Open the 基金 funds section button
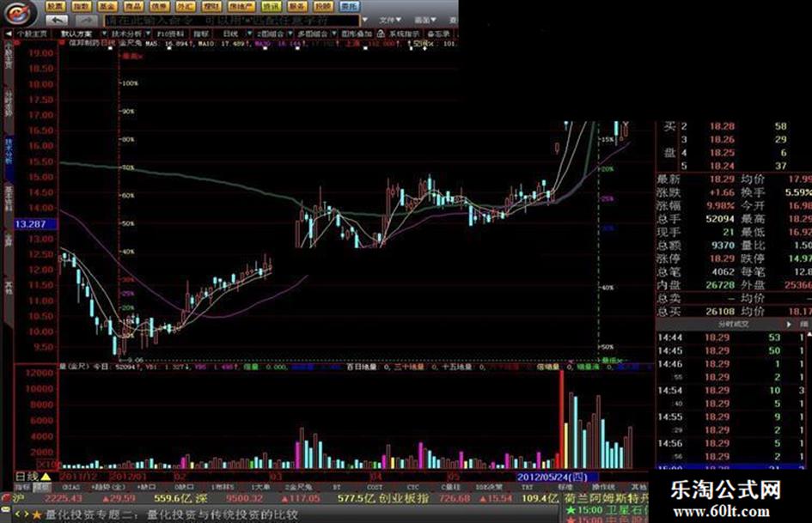 107,6
